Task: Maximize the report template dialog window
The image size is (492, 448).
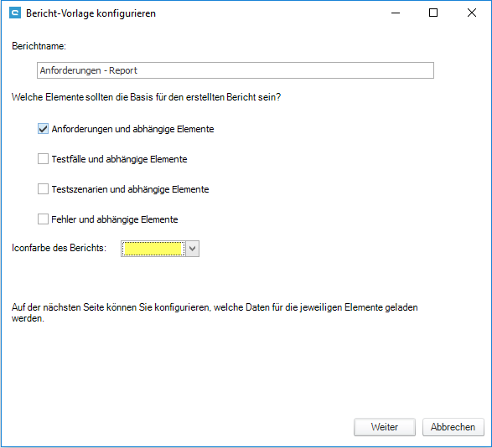Action: pyautogui.click(x=433, y=13)
